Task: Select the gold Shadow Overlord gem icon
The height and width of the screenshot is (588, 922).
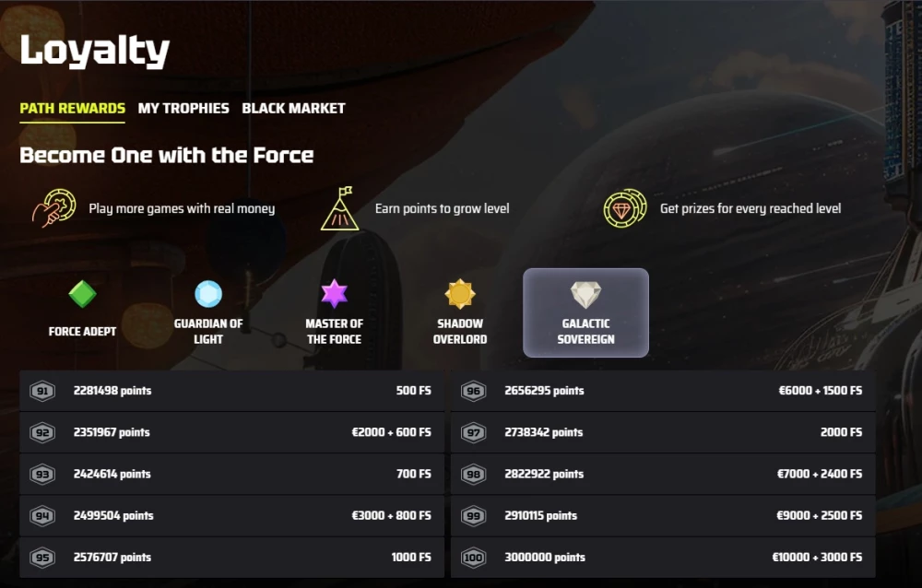Action: [460, 294]
